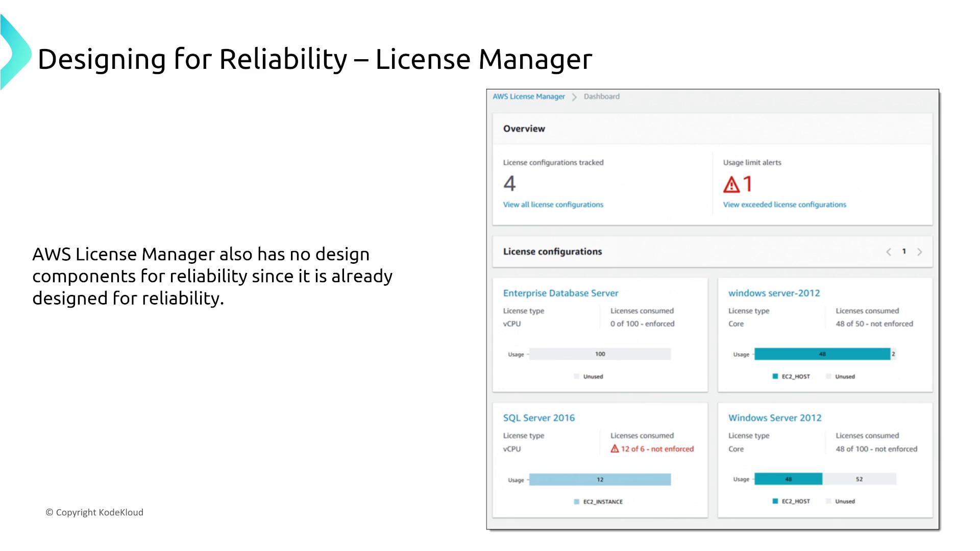Click the License configurations section heading
The height and width of the screenshot is (551, 980).
(x=552, y=252)
